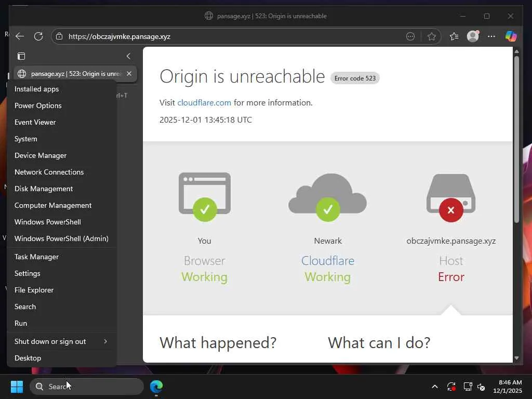Expand Shut down or sign out submenu

click(62, 341)
